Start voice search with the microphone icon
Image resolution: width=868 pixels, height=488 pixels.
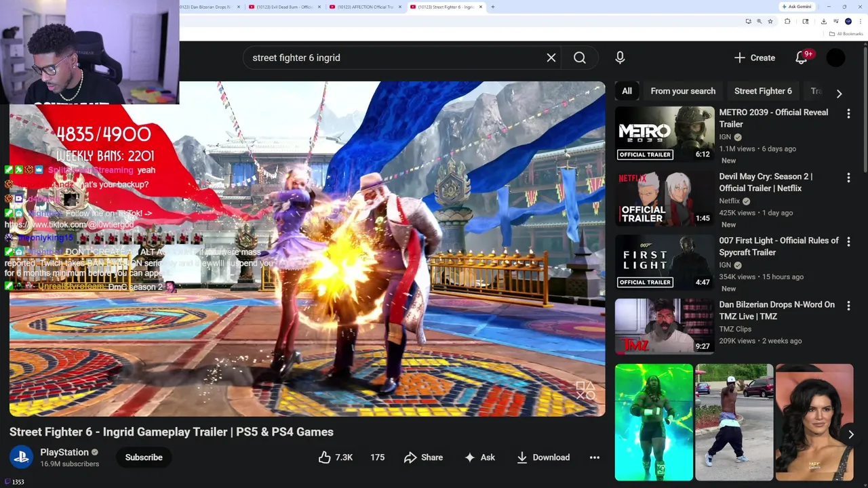[x=620, y=58]
